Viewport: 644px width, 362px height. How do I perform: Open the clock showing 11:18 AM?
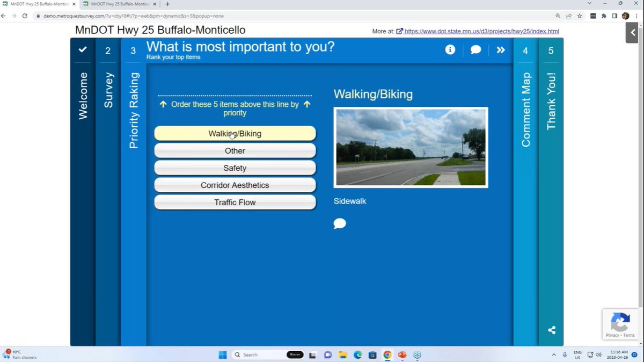pos(617,354)
